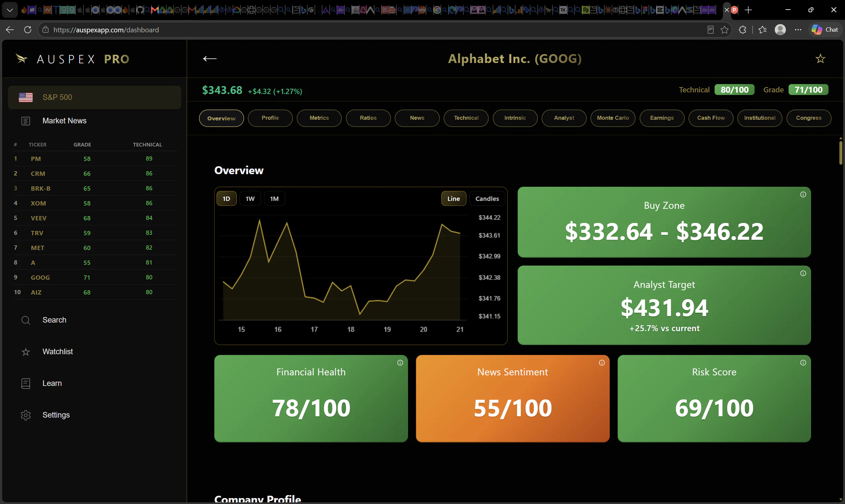Viewport: 845px width, 504px height.
Task: Click the browser address bar URL
Action: coord(106,30)
